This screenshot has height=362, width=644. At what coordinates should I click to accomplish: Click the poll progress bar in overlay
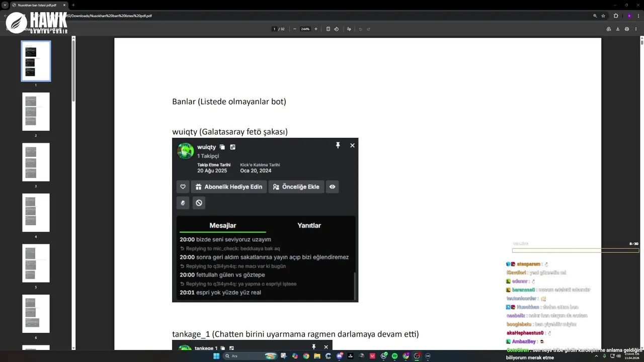pos(576,250)
